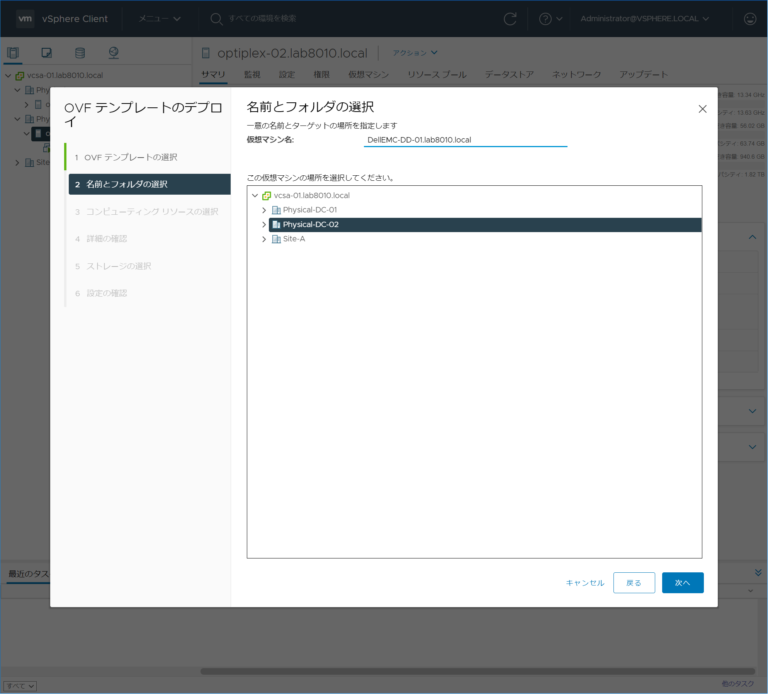The height and width of the screenshot is (694, 768).
Task: Switch to the リソース プール tab
Action: coord(437,74)
